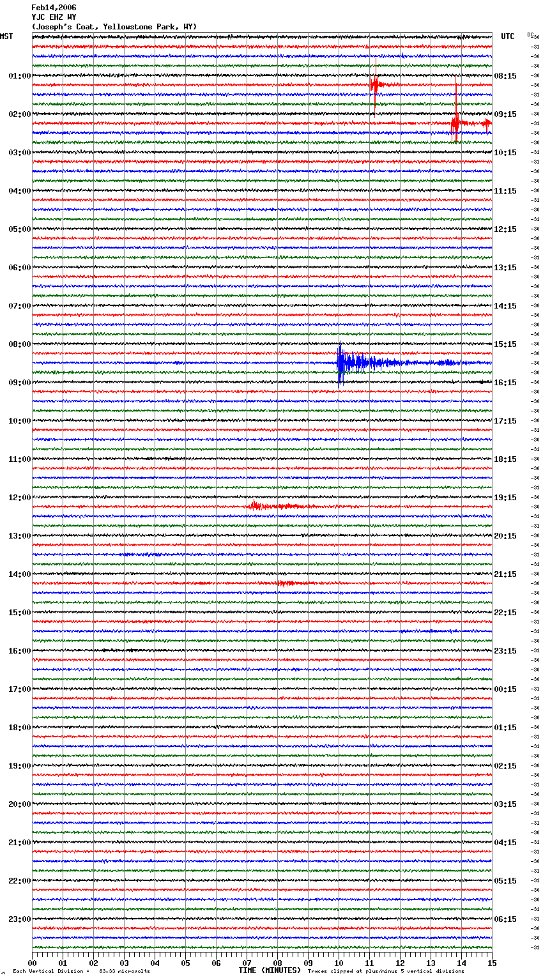Click the 15 minute tick label
This screenshot has width=543, height=980.
[x=492, y=963]
